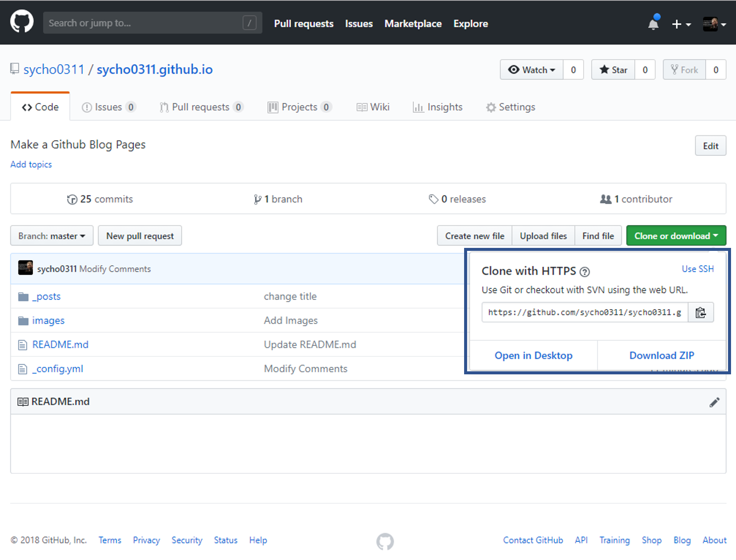This screenshot has height=560, width=736.
Task: Copy clone URL with clipboard icon
Action: (701, 312)
